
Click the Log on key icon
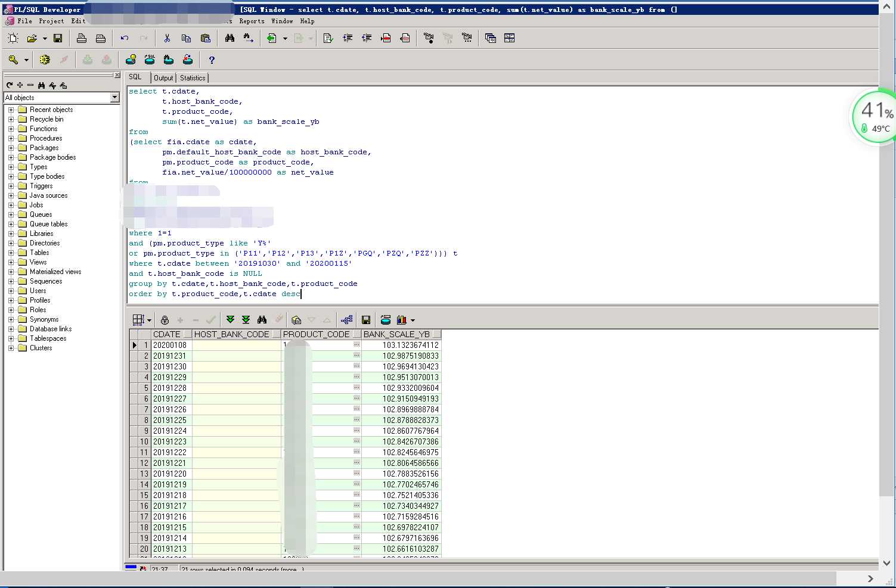pyautogui.click(x=13, y=60)
